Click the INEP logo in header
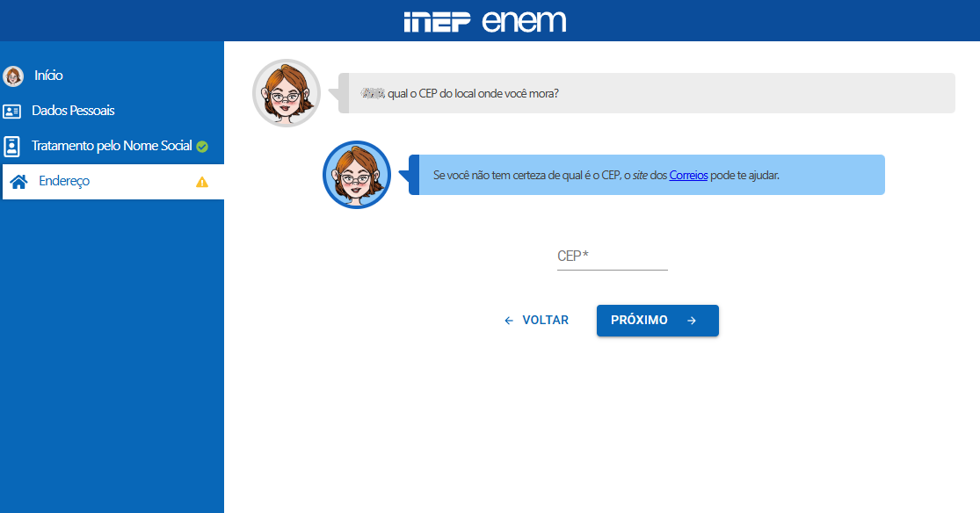The height and width of the screenshot is (513, 980). point(437,22)
